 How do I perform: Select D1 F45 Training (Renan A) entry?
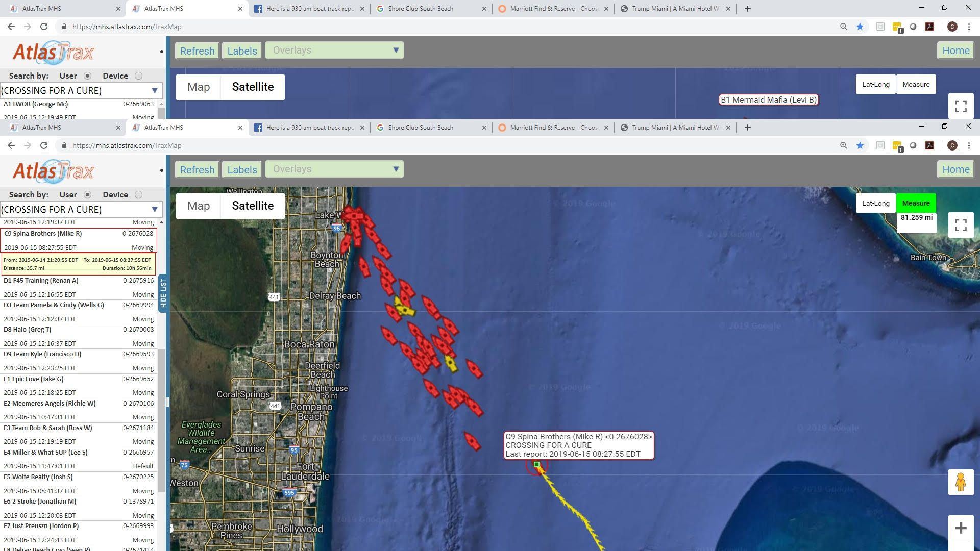[79, 287]
